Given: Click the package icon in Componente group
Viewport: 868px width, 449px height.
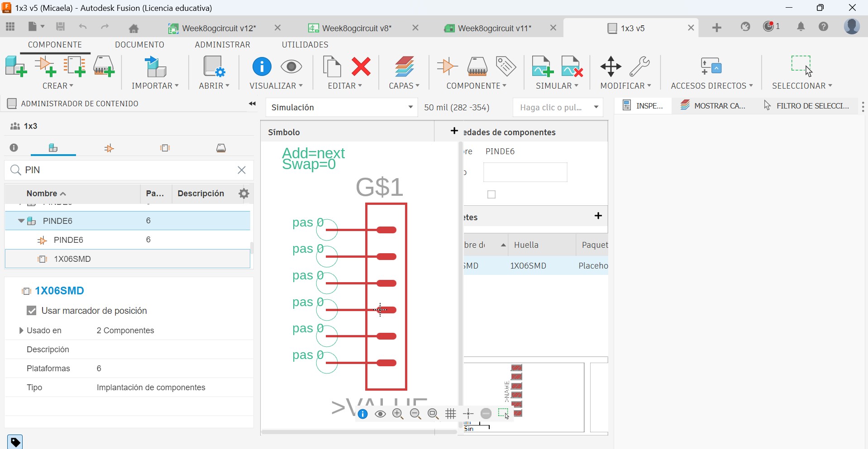Looking at the screenshot, I should coord(477,66).
